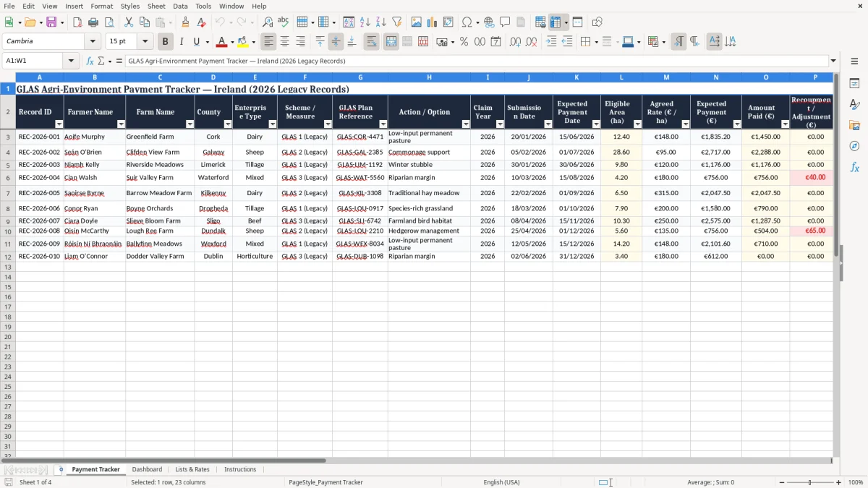Insert special character Omega icon
This screenshot has height=488, width=868.
(x=467, y=22)
